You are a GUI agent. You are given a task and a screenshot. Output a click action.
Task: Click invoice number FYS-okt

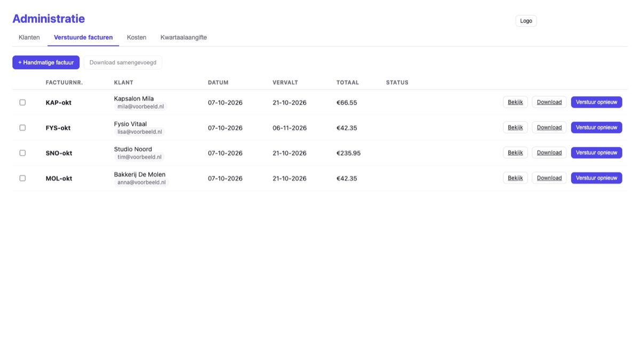tap(58, 128)
